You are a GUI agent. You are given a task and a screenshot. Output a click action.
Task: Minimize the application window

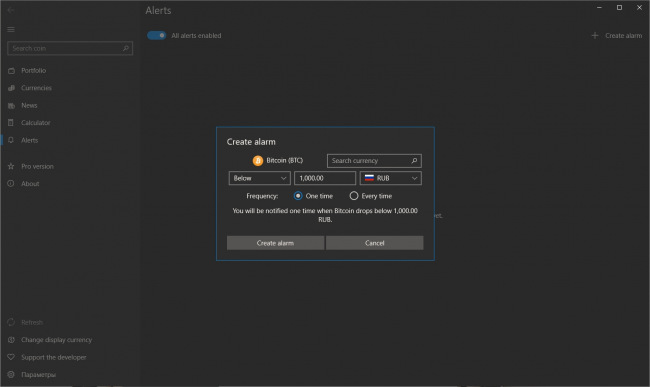599,7
